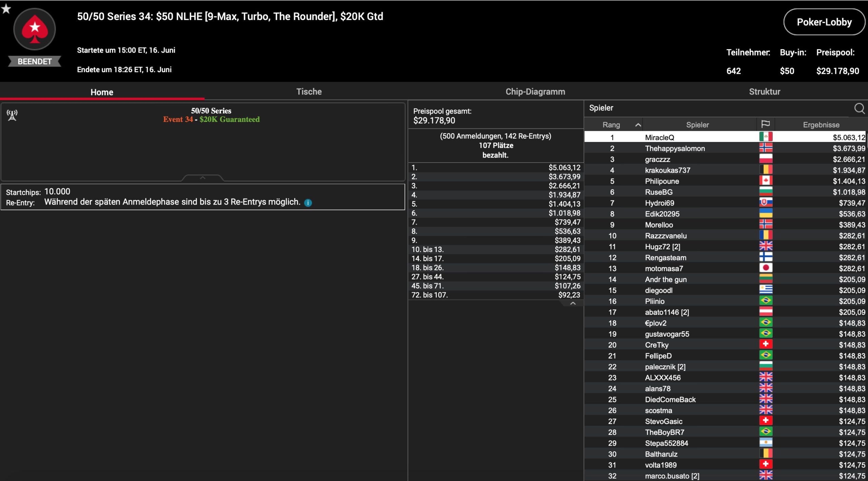This screenshot has height=481, width=868.
Task: Open the player search magnifier
Action: (x=859, y=108)
